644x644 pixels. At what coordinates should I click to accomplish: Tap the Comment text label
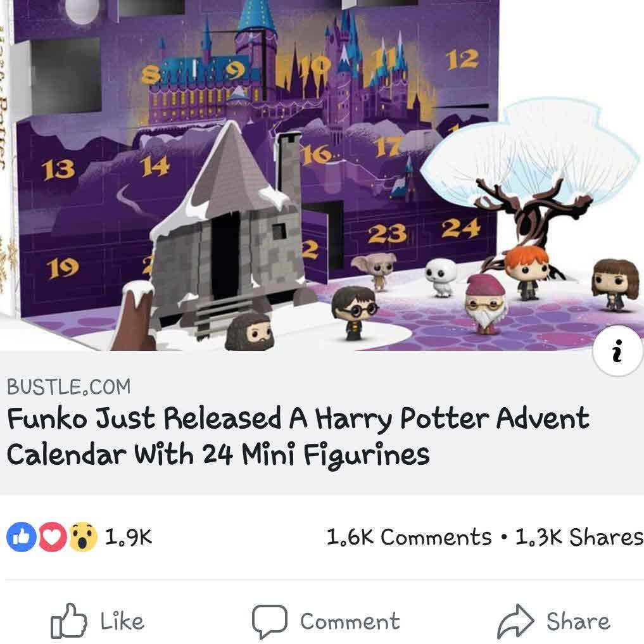point(350,621)
